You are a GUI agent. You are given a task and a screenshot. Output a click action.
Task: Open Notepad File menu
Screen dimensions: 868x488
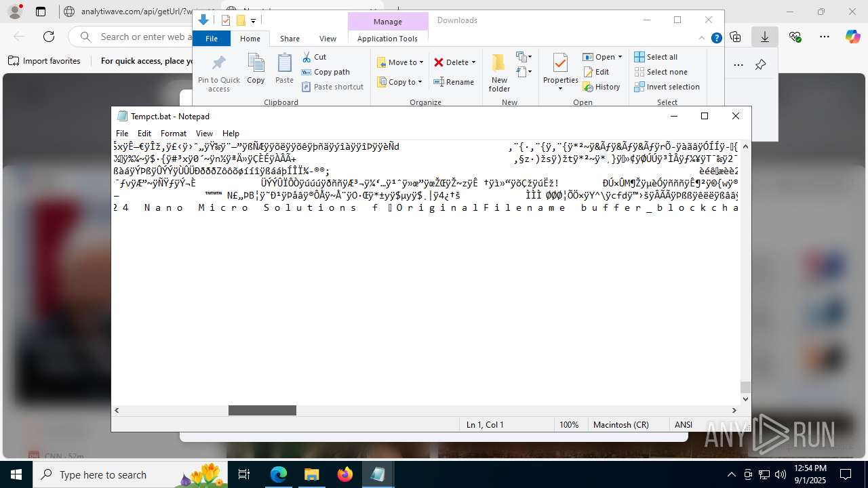click(122, 134)
